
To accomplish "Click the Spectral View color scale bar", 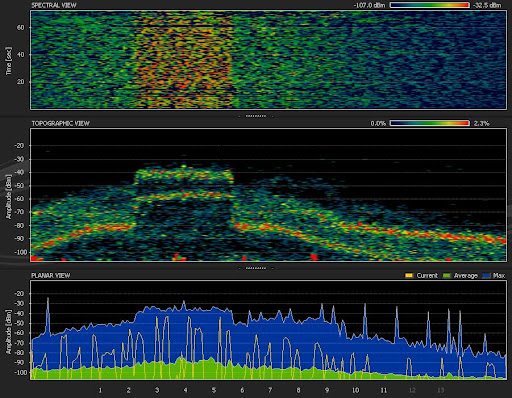I will (429, 5).
